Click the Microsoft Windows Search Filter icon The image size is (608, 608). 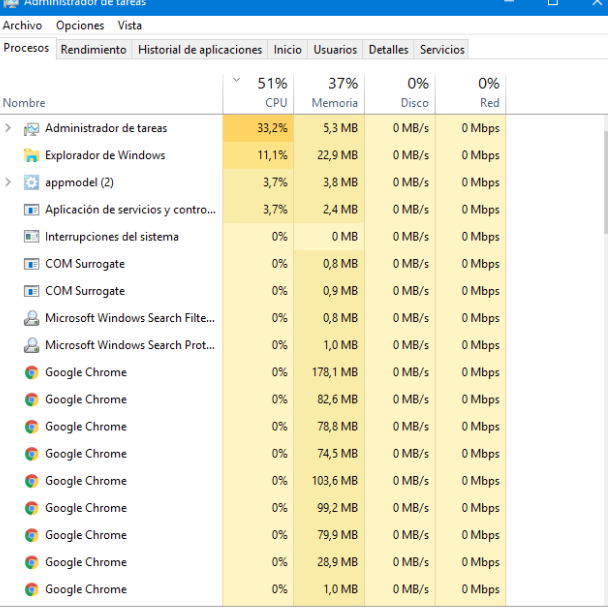[31, 318]
